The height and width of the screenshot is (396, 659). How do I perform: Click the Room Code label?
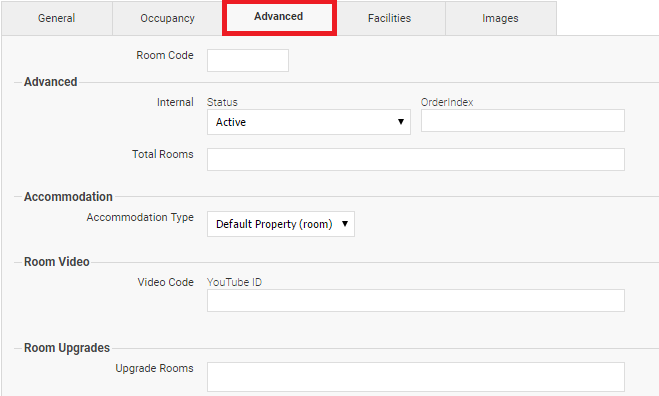click(x=165, y=55)
